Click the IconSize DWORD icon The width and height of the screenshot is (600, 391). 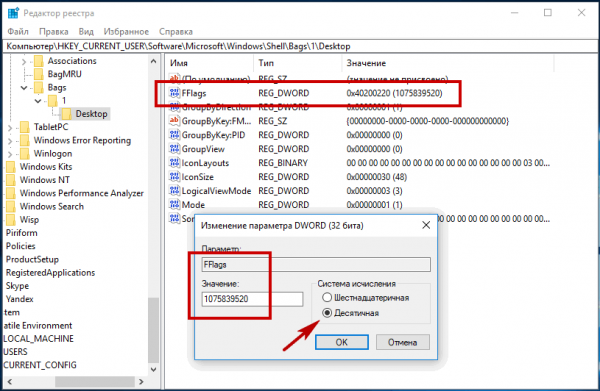[x=174, y=177]
